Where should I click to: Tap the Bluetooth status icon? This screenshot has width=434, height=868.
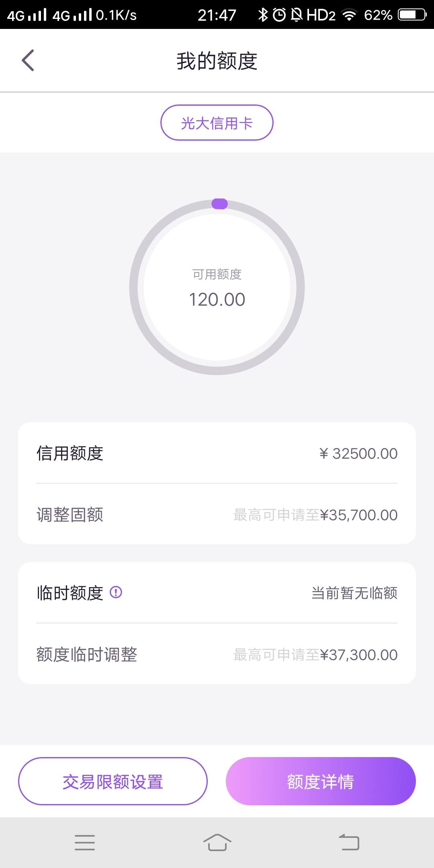pos(263,15)
